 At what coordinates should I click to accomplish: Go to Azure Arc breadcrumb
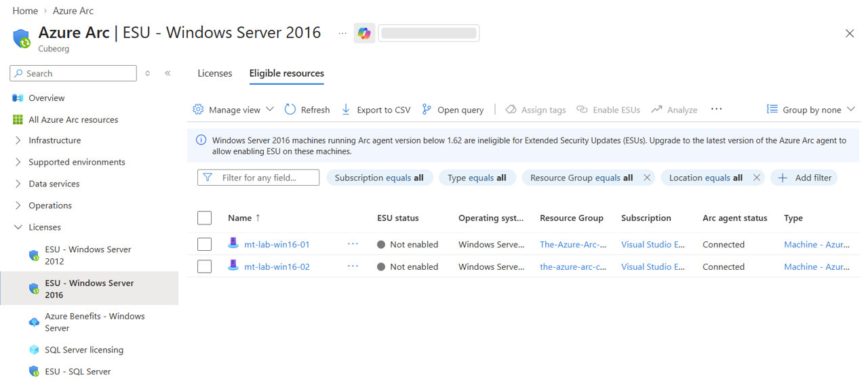point(73,11)
